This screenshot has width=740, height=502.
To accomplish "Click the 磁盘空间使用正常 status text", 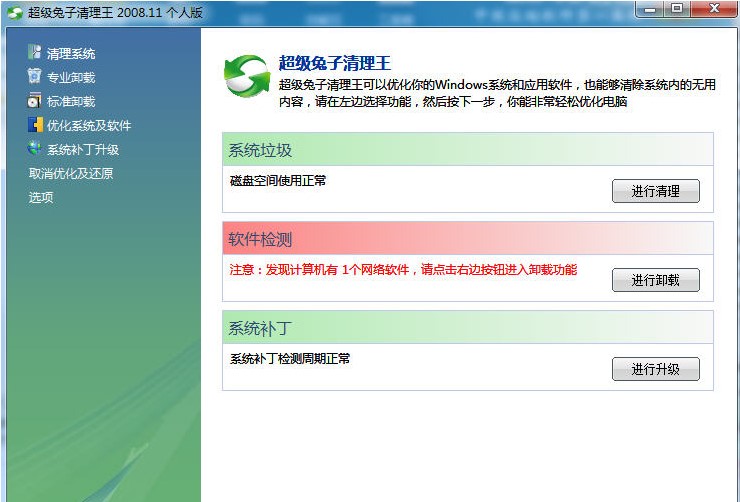I will tap(278, 181).
